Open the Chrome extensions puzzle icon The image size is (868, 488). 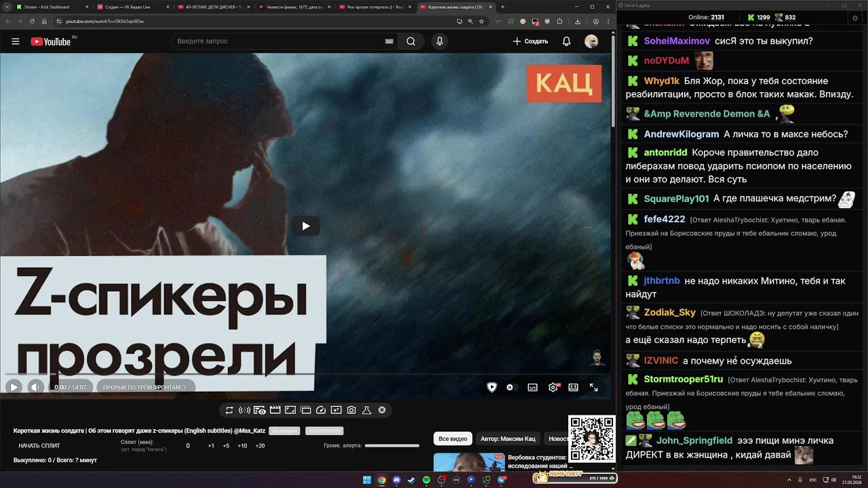tap(559, 21)
